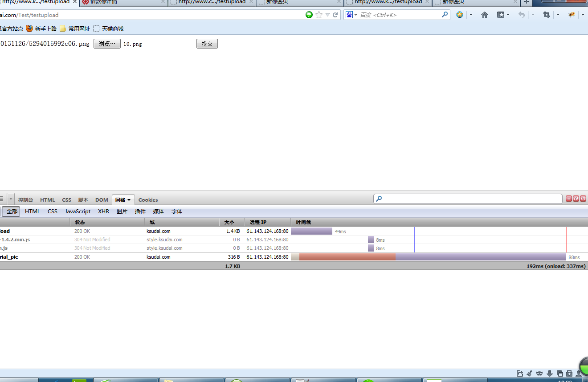
Task: Switch to the DOM panel in Firebug
Action: pyautogui.click(x=102, y=200)
